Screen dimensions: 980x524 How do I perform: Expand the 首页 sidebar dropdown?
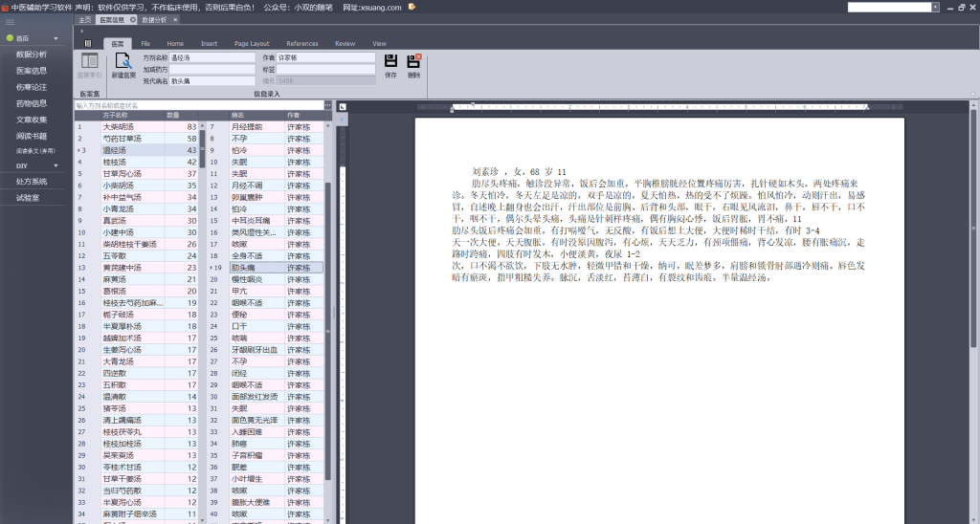pyautogui.click(x=56, y=38)
